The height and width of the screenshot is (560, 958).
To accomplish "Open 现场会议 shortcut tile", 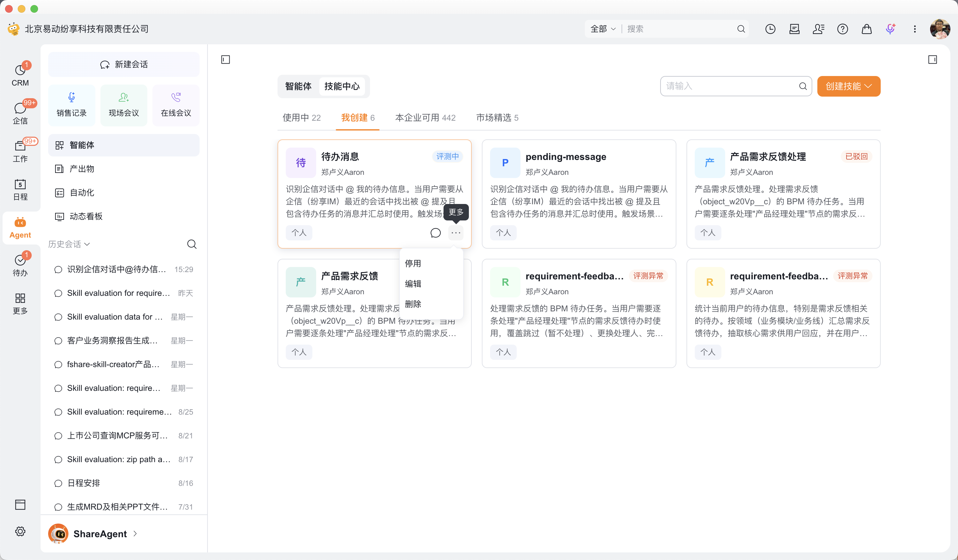I will point(124,105).
